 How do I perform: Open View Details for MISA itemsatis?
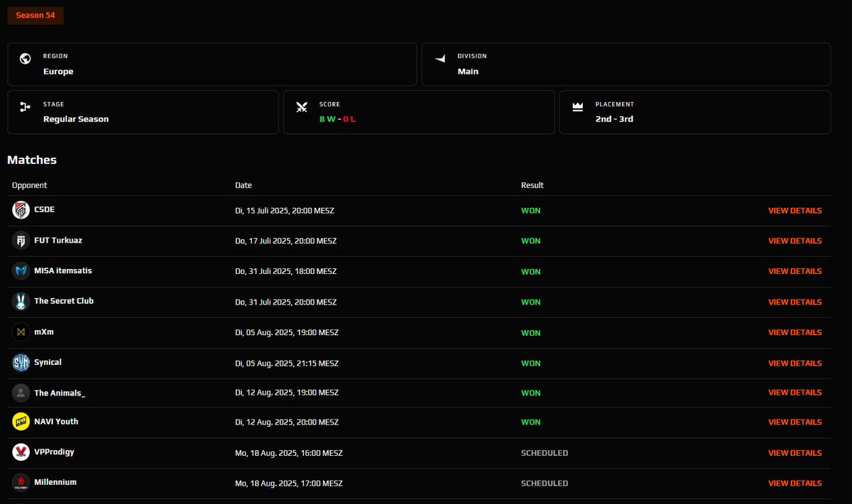coord(794,271)
